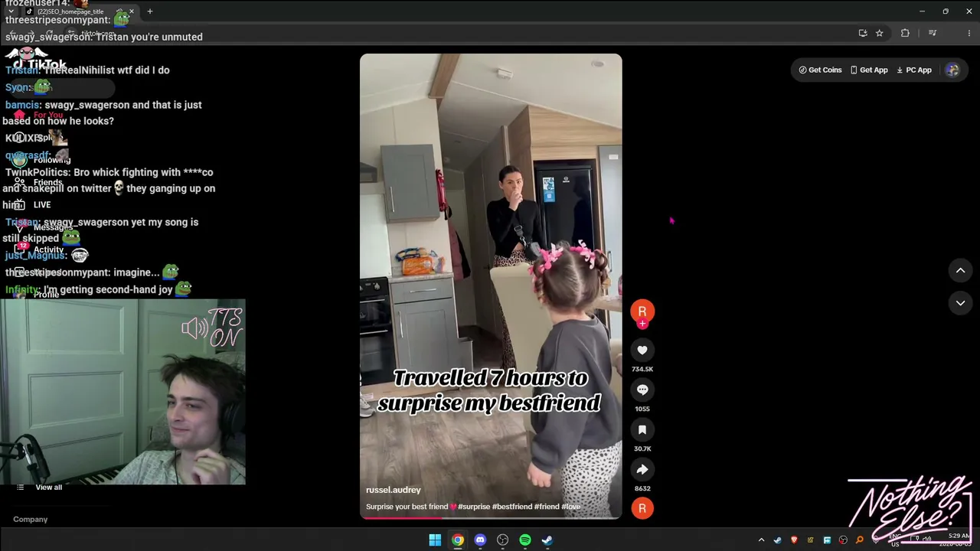The height and width of the screenshot is (551, 980).
Task: Click Get Coins button
Action: point(820,70)
